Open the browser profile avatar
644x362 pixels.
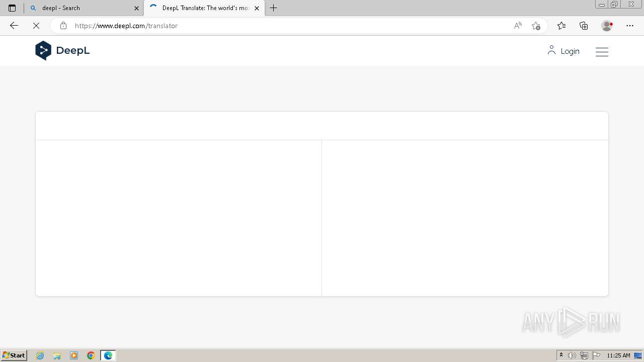607,26
